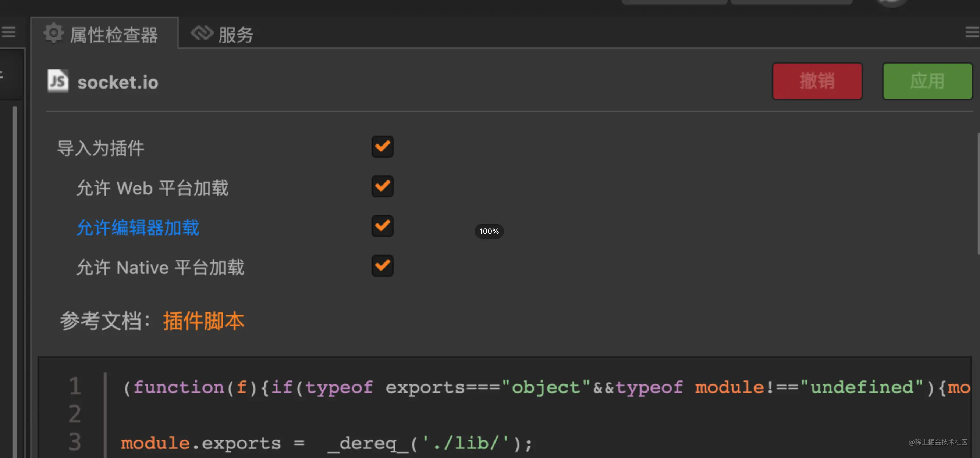This screenshot has height=458, width=980.
Task: Click the left panel's vertical scrollbar
Action: pyautogui.click(x=14, y=281)
